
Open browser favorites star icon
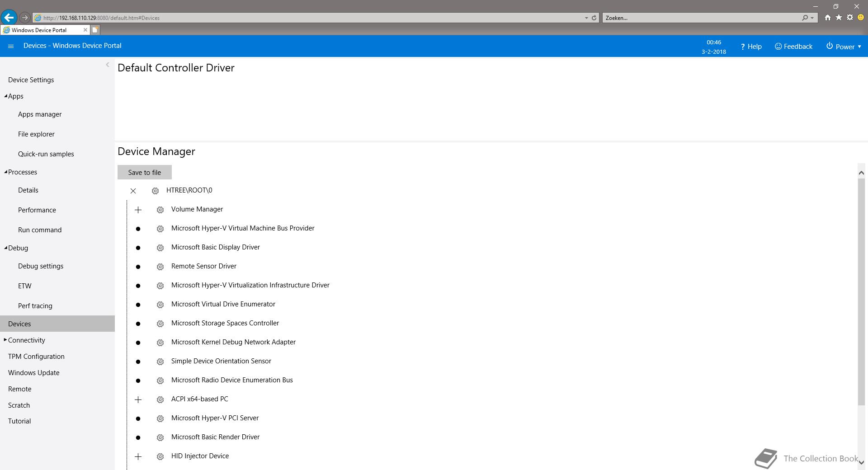tap(839, 18)
